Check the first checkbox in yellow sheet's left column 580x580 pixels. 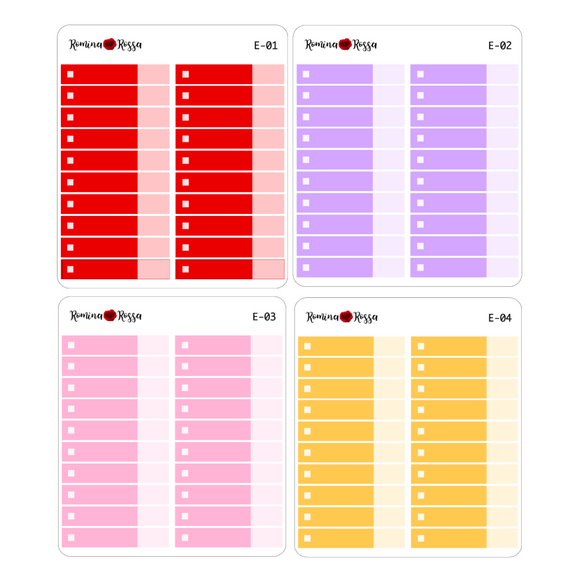point(307,346)
